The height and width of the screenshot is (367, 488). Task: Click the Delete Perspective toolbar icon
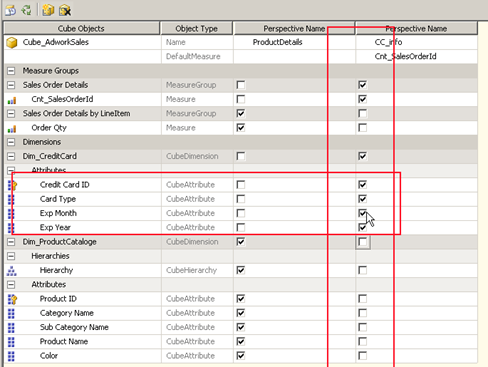(x=65, y=10)
